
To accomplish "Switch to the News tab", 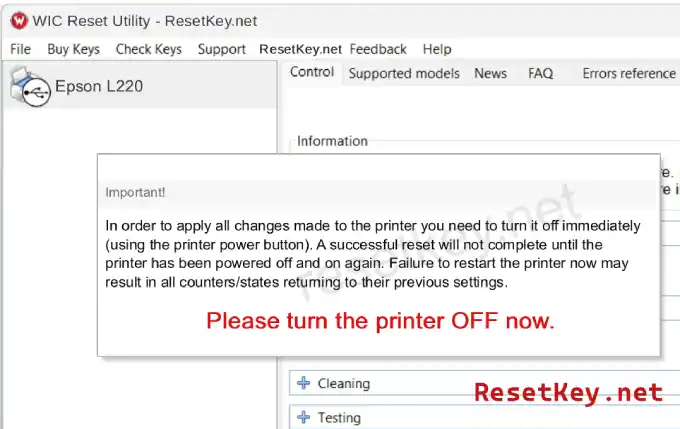I will [x=490, y=73].
